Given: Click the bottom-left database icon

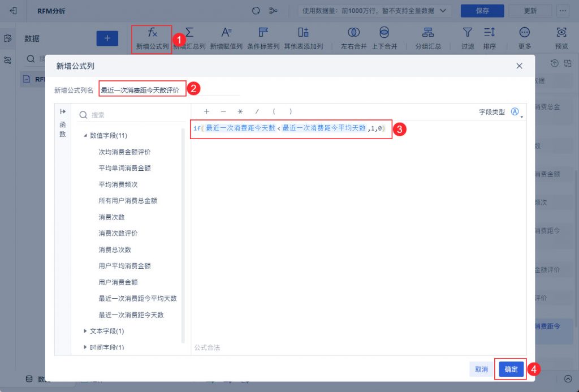Looking at the screenshot, I should (x=29, y=378).
